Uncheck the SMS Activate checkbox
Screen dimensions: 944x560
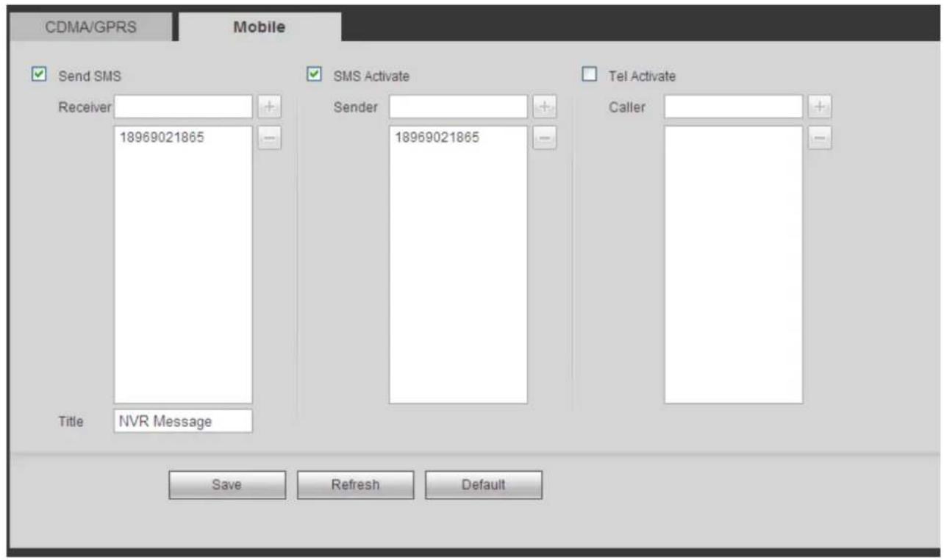pos(313,74)
